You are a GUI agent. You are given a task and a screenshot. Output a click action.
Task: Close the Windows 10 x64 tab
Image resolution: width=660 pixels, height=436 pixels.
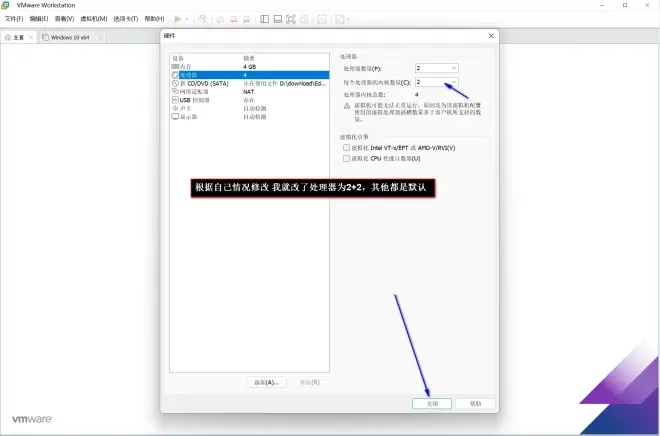pyautogui.click(x=100, y=37)
